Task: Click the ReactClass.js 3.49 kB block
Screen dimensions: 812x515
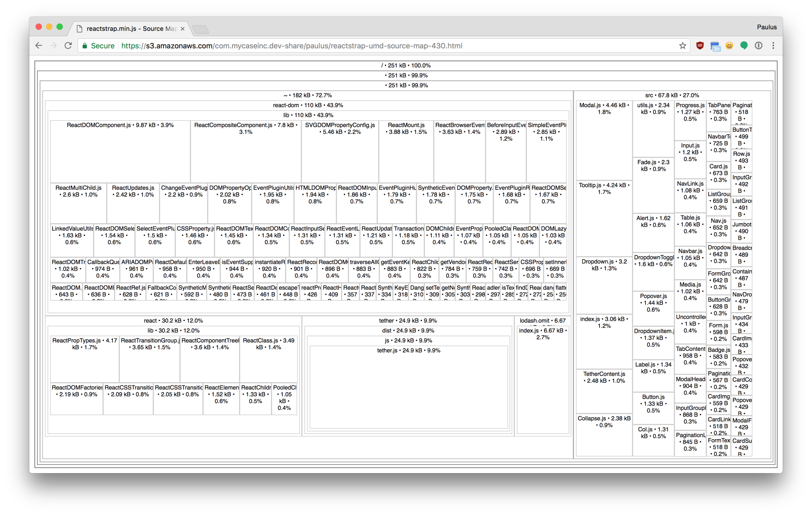Action: point(268,359)
